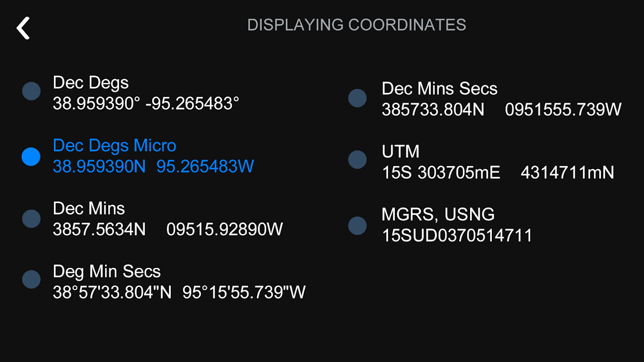Tap the Dec Degs Micro label

(115, 146)
